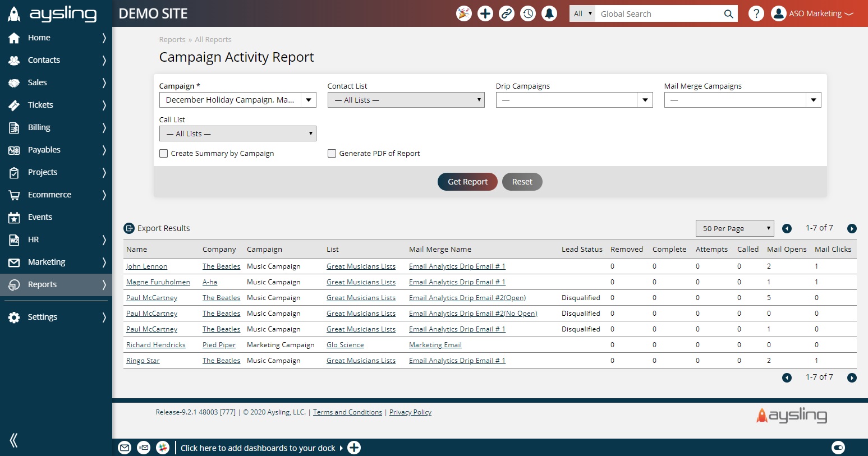Viewport: 868px width, 456px height.
Task: Select Contacts from the sidebar menu
Action: tap(44, 60)
